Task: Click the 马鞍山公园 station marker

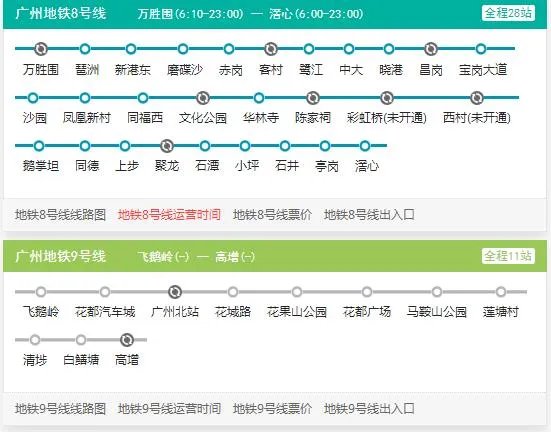Action: [437, 292]
